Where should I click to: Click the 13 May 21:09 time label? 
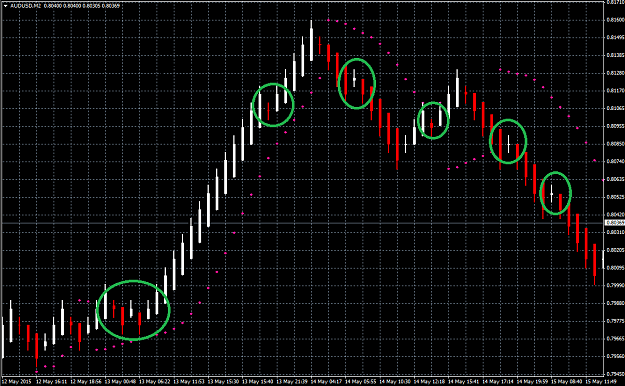coord(292,382)
